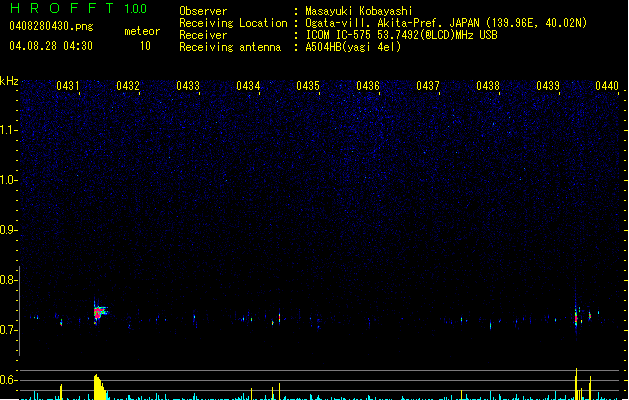Screen dimensions: 629x400
Task: Click the tall yellow power bar near 0431
Action: (100, 387)
